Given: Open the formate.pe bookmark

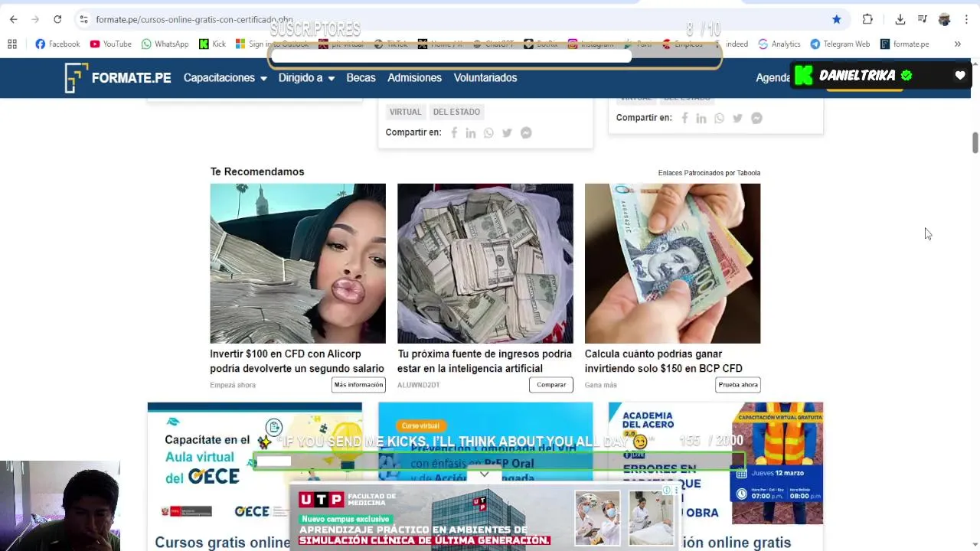Looking at the screenshot, I should click(905, 44).
